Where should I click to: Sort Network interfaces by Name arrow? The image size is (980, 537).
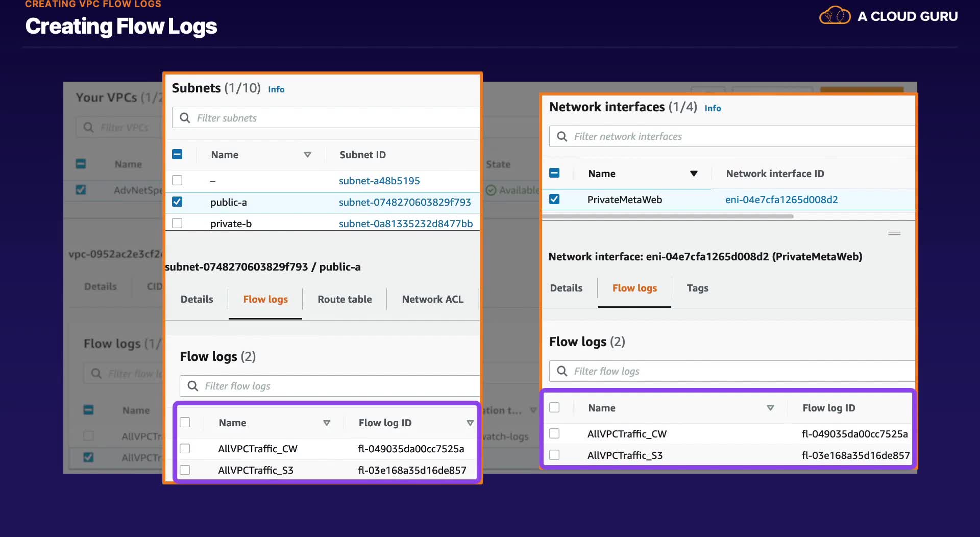pos(694,174)
